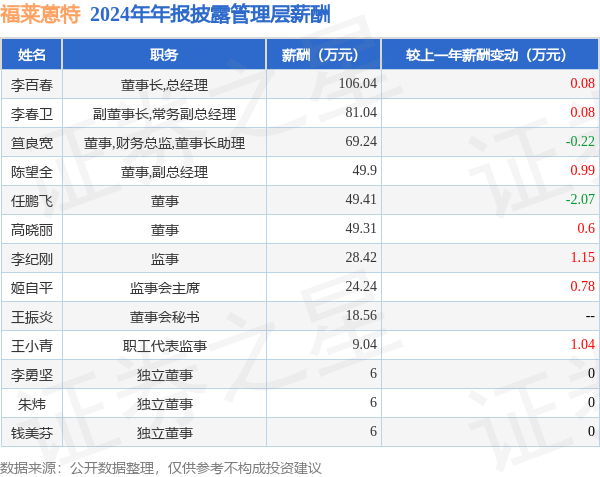Click the salary value 106.04

(x=358, y=83)
